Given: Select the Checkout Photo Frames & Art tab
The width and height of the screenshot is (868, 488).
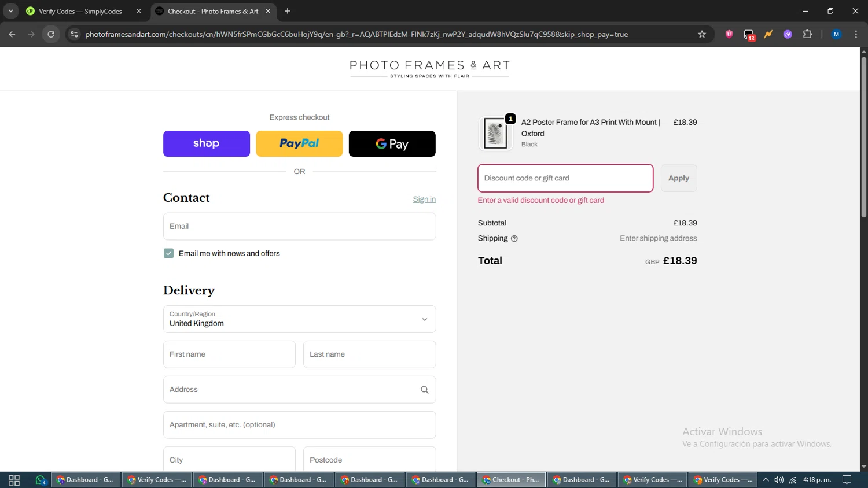Looking at the screenshot, I should click(212, 11).
